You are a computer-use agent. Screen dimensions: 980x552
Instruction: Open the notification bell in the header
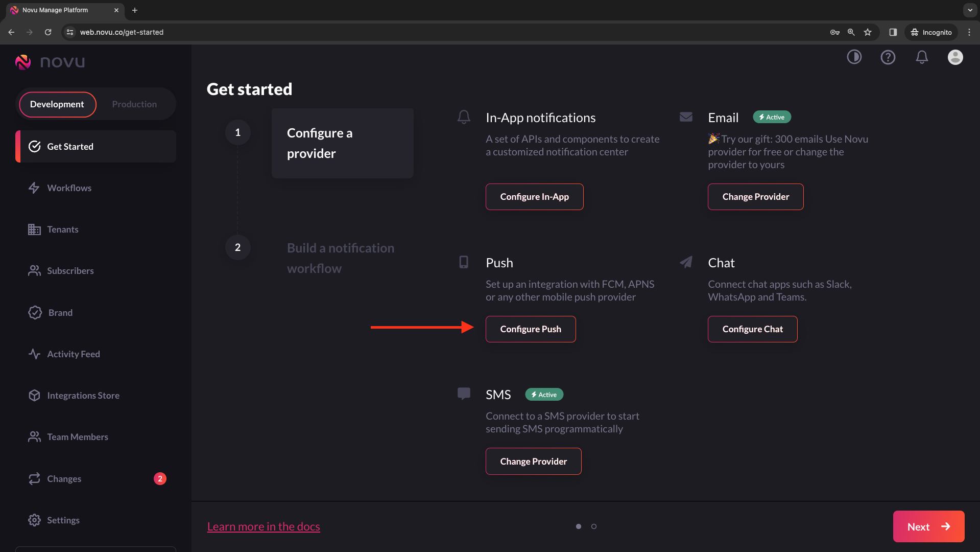pos(921,57)
